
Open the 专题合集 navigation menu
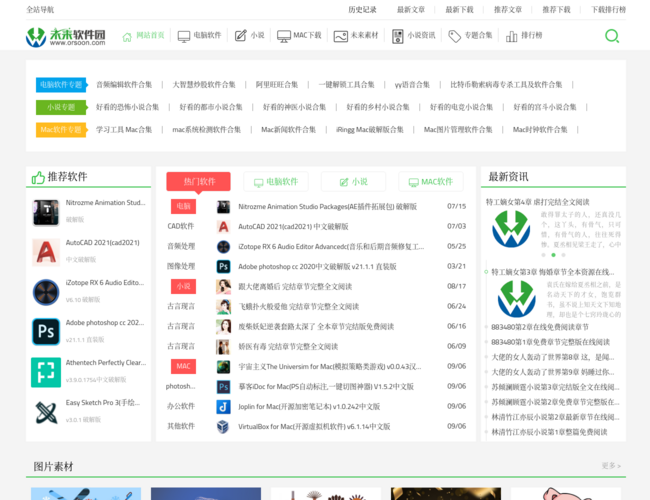(470, 36)
